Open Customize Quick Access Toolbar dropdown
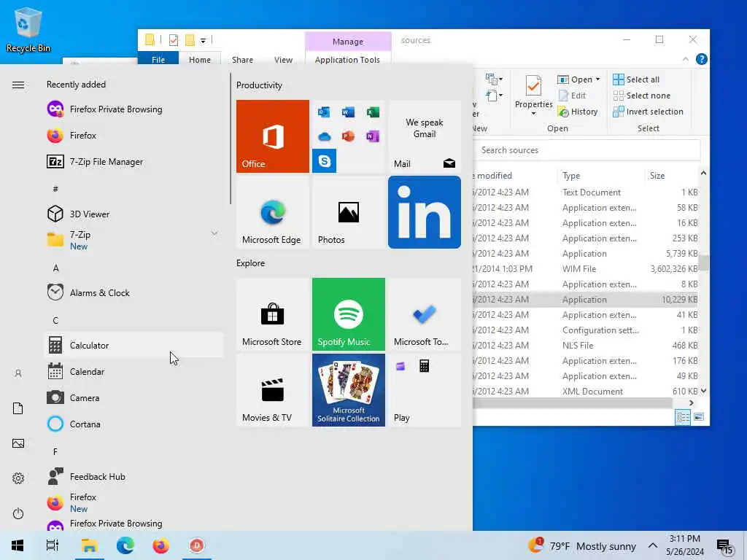 (x=203, y=41)
